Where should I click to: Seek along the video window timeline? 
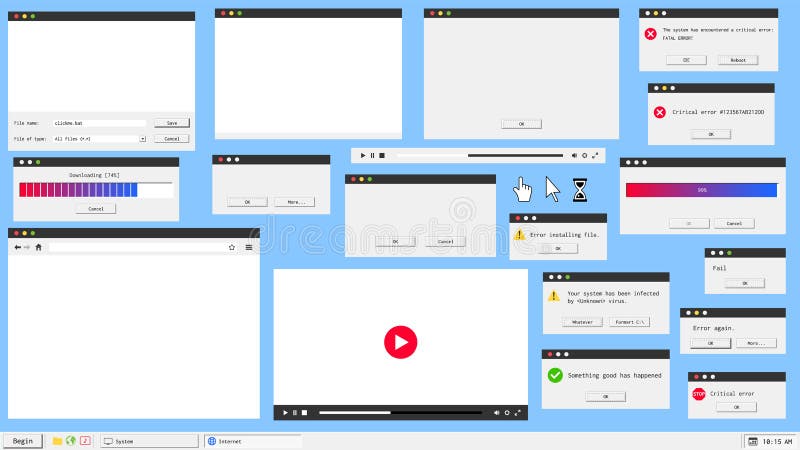pos(401,413)
